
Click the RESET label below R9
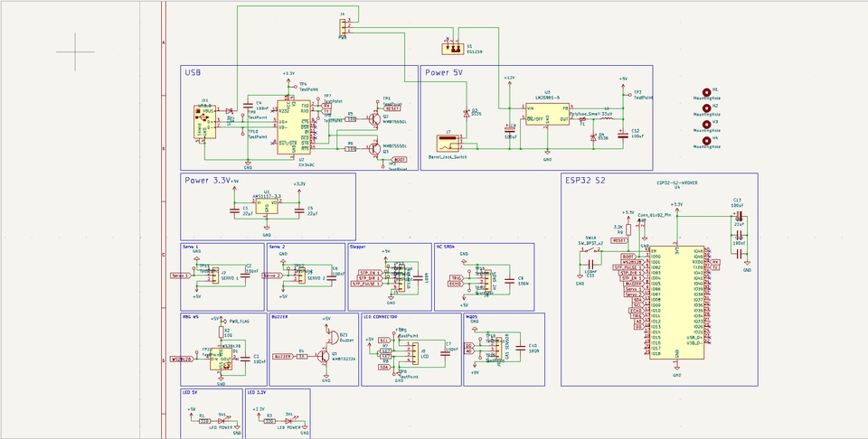click(x=620, y=240)
